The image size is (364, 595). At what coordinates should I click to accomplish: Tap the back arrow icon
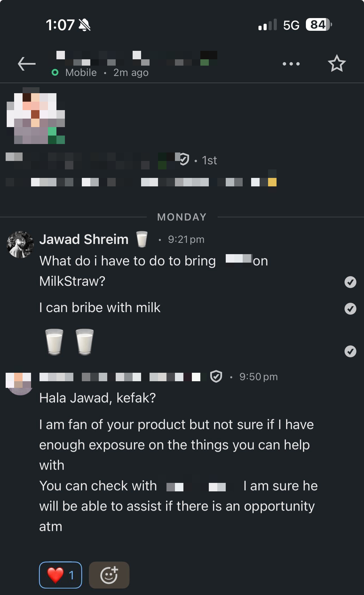(x=27, y=64)
